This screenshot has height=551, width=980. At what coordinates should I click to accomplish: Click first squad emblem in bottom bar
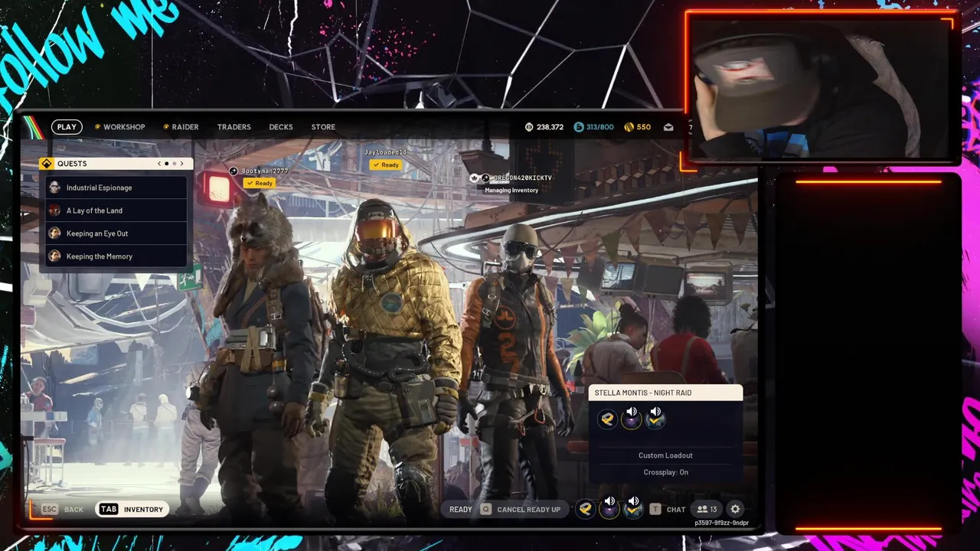click(586, 510)
